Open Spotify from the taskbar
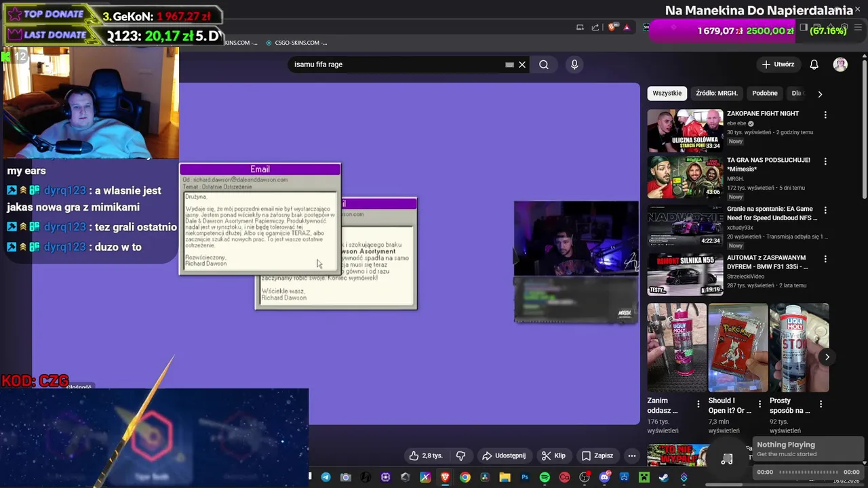This screenshot has height=488, width=868. click(x=545, y=477)
